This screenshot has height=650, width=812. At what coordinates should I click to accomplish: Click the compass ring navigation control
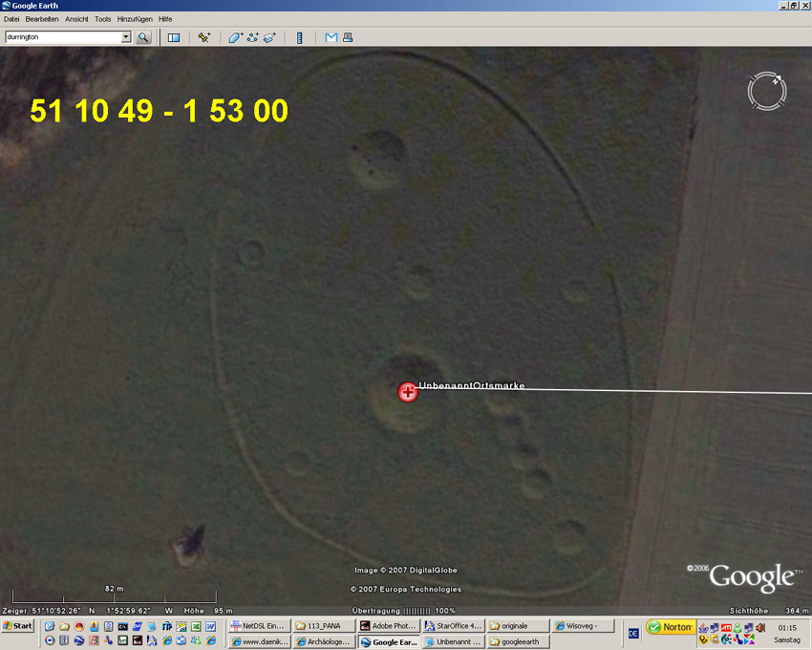[767, 91]
